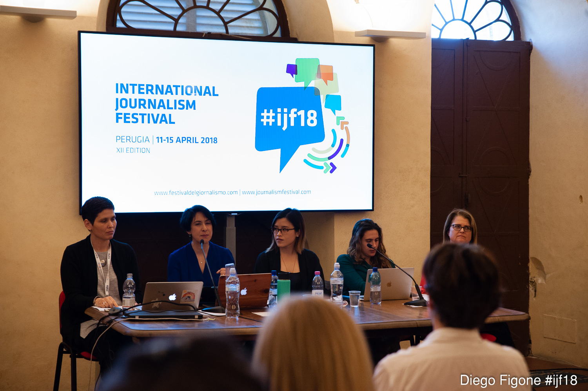The height and width of the screenshot is (391, 588).
Task: Click the "INTERNATIONAL JOURNALISM FESTIVAL" slide title
Action: [x=167, y=104]
